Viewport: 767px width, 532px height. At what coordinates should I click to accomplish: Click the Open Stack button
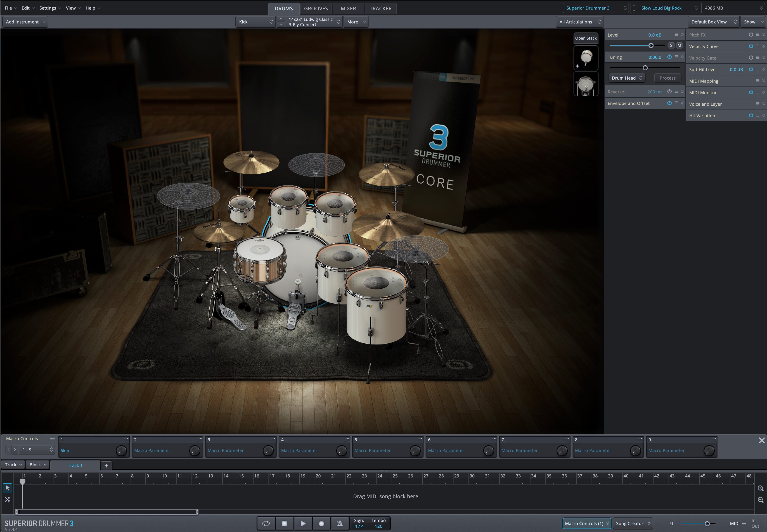[x=586, y=38]
